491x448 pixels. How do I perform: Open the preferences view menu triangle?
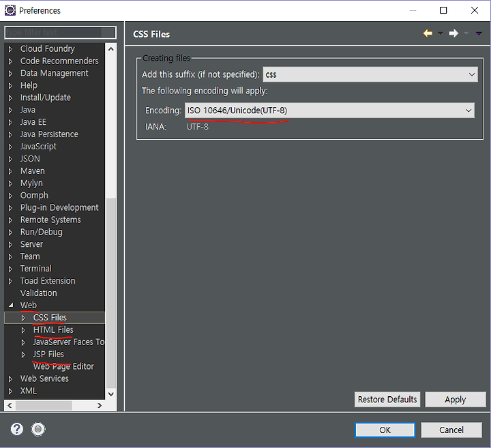click(479, 33)
